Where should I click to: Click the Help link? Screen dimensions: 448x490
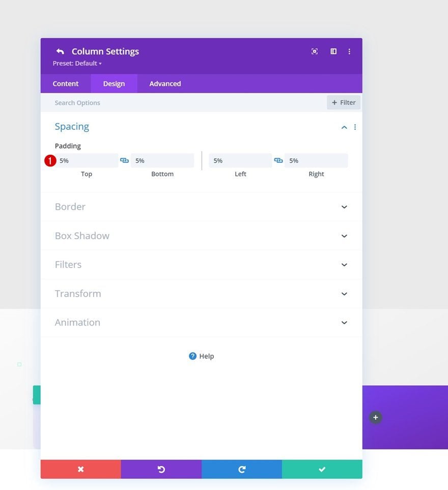pyautogui.click(x=201, y=356)
